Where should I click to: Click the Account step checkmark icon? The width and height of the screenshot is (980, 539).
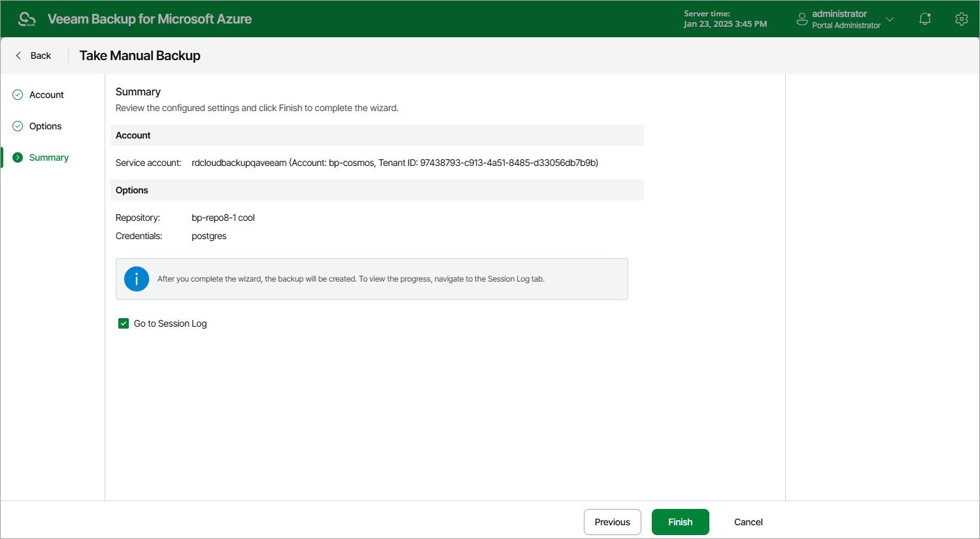coord(18,95)
